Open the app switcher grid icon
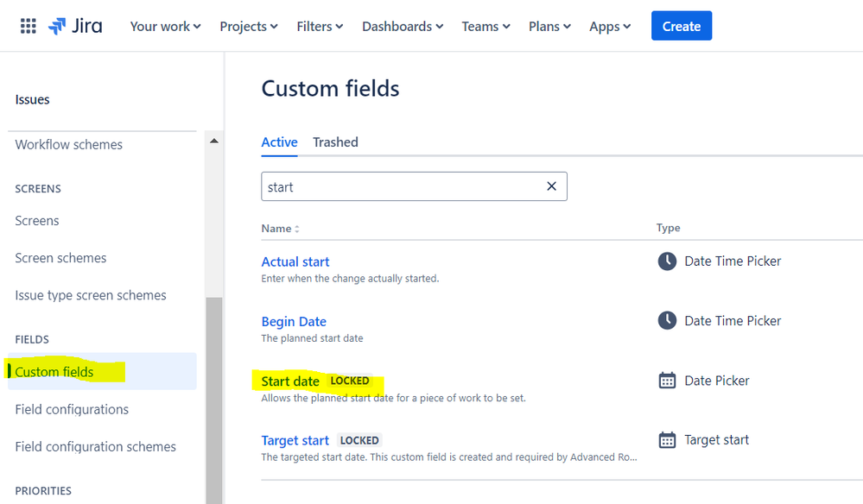This screenshot has width=863, height=504. pyautogui.click(x=29, y=26)
